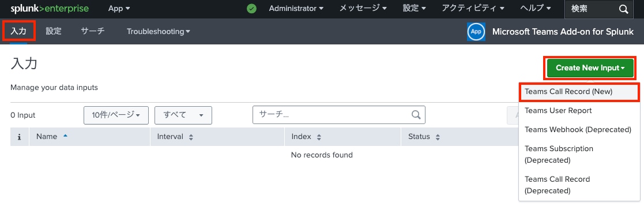Switch to the 入力 tab
Image resolution: width=644 pixels, height=210 pixels.
coord(18,31)
